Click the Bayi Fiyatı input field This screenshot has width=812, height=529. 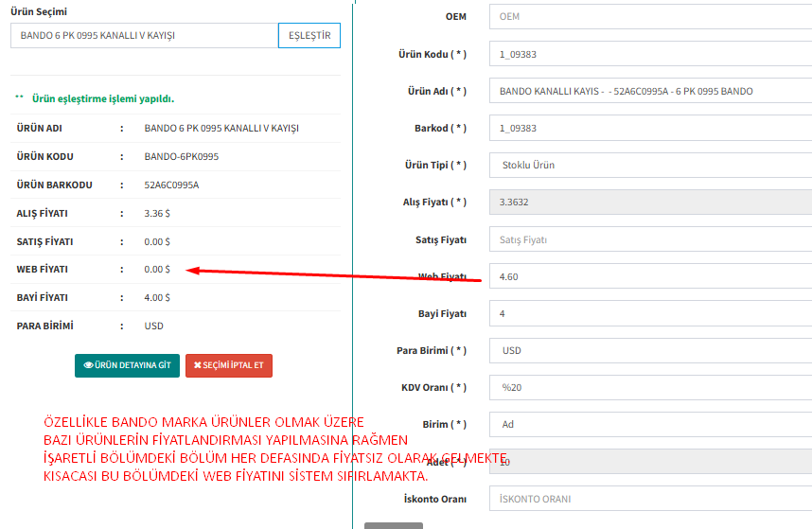(x=650, y=313)
